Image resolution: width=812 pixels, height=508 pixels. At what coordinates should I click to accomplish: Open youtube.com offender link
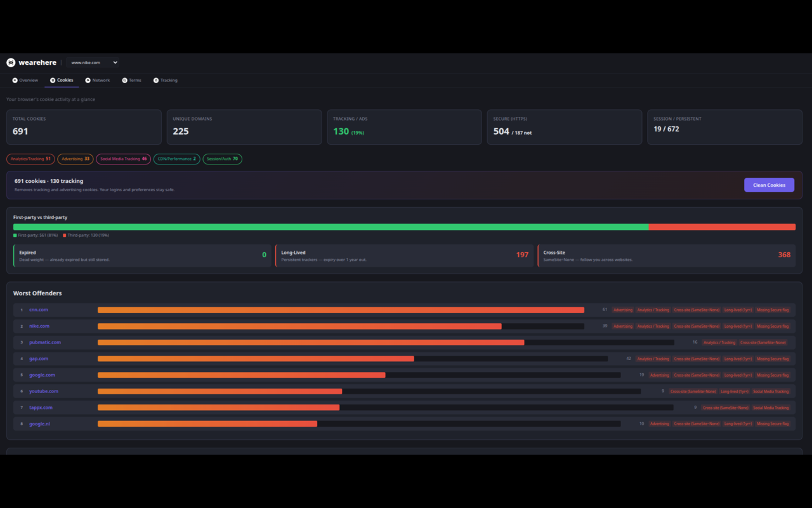[x=44, y=391]
